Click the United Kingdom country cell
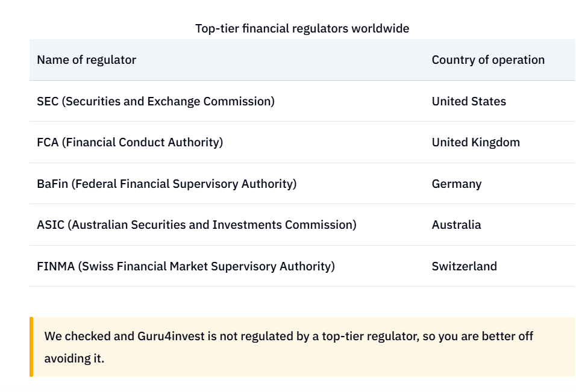This screenshot has width=576, height=392. (476, 143)
